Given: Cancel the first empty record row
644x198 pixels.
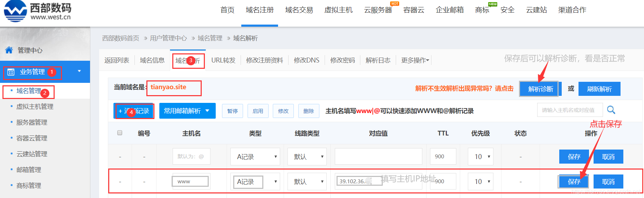Looking at the screenshot, I should (608, 157).
